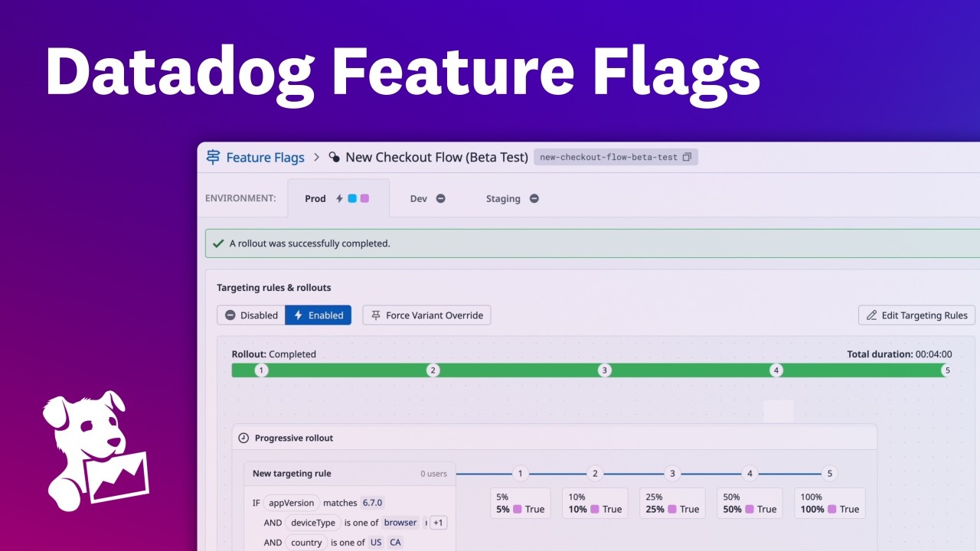Click the disabled status icon in the Dev tab
The image size is (980, 551).
[440, 198]
